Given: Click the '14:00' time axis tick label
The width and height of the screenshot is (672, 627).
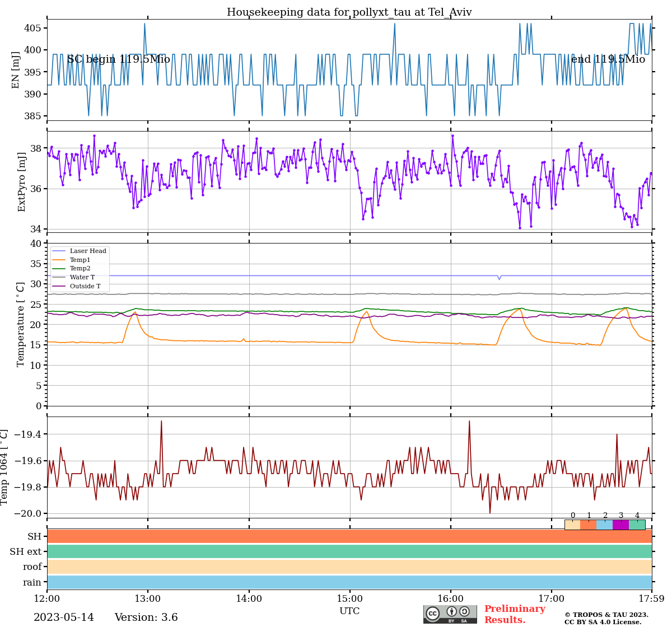Looking at the screenshot, I should (x=249, y=598).
